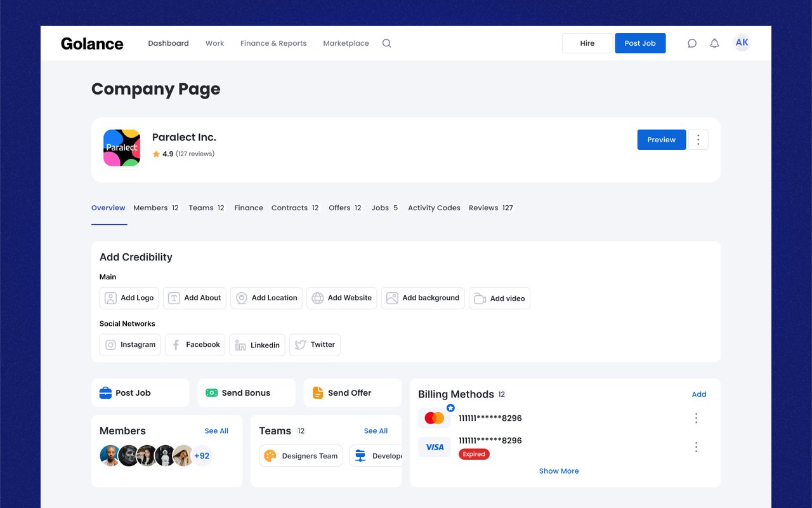This screenshot has height=508, width=812.
Task: Click the Preview button
Action: coord(662,140)
